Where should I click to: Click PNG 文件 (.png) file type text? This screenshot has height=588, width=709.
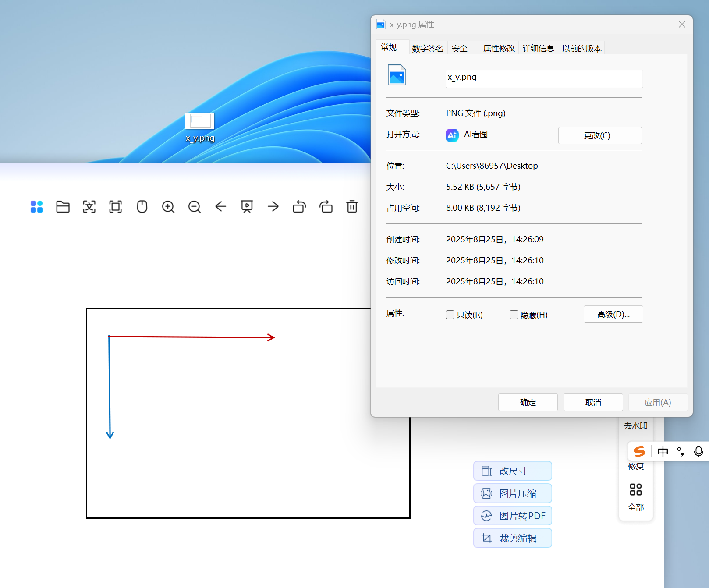pos(476,113)
